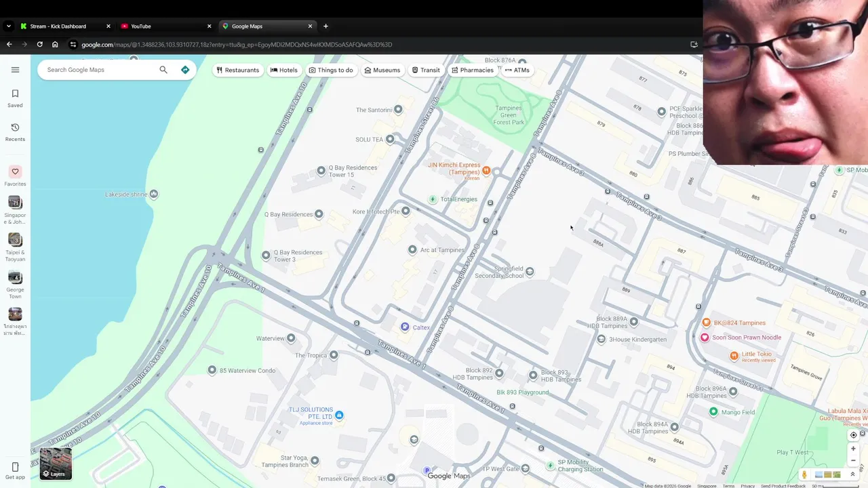The width and height of the screenshot is (868, 488).
Task: Click the blue Directions icon
Action: 185,70
